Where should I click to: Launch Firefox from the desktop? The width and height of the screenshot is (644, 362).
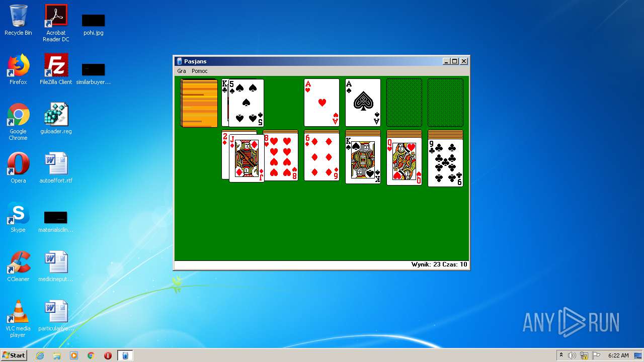[x=18, y=69]
